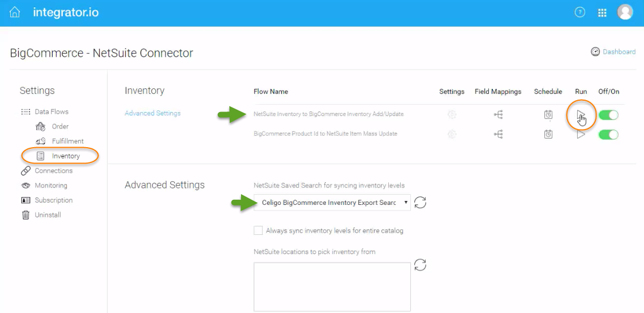The height and width of the screenshot is (313, 644).
Task: Refresh the saved search list
Action: coord(420,203)
